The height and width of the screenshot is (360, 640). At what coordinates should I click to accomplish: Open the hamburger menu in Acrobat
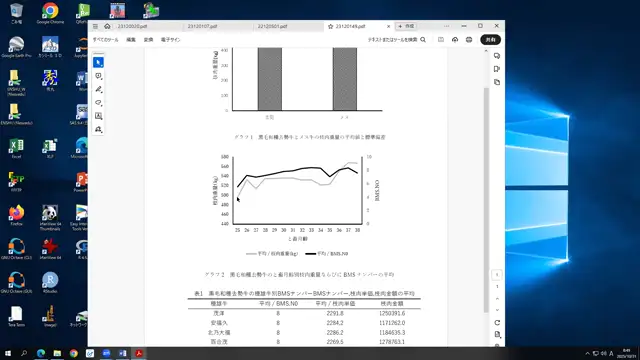[95, 26]
